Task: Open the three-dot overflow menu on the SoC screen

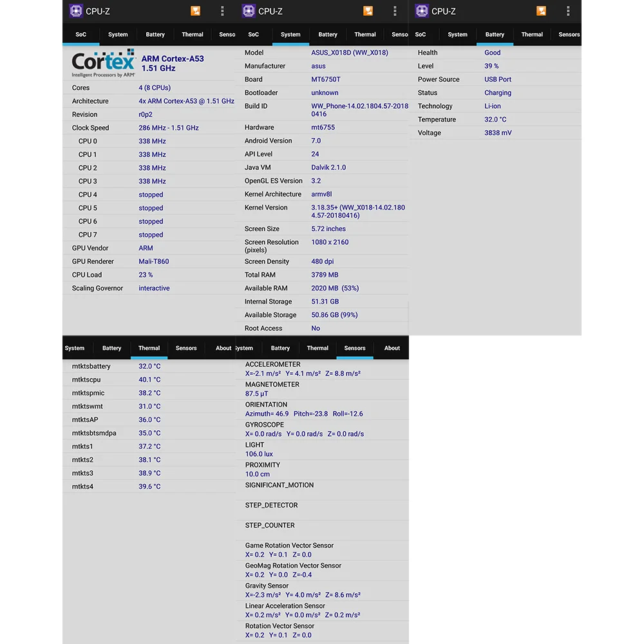Action: [222, 11]
